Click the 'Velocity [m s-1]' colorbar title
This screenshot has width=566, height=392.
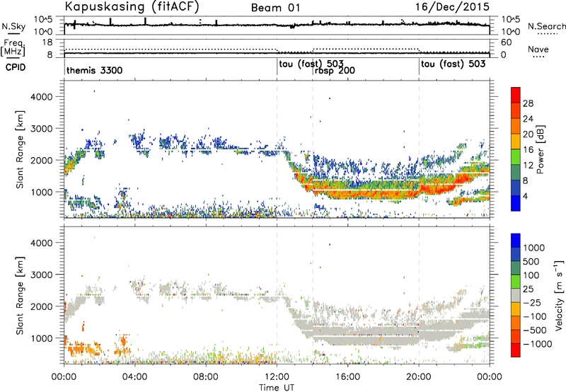click(x=559, y=295)
